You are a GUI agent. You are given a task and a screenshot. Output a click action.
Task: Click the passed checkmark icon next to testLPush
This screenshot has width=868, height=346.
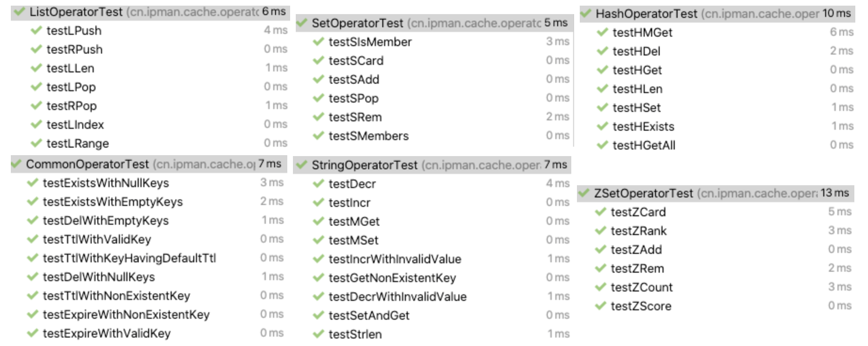click(36, 31)
